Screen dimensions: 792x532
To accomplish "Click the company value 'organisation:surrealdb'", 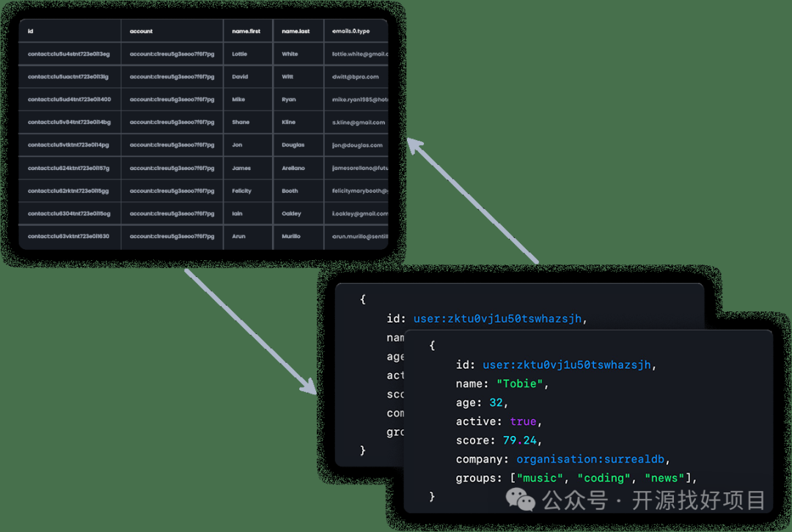I will point(590,459).
